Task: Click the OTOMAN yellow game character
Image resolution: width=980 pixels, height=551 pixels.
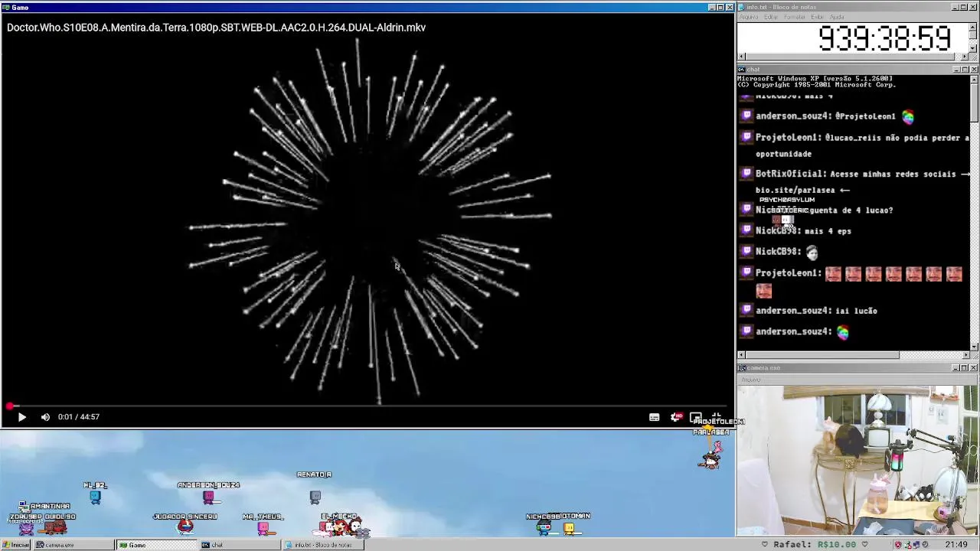Action: point(569,527)
